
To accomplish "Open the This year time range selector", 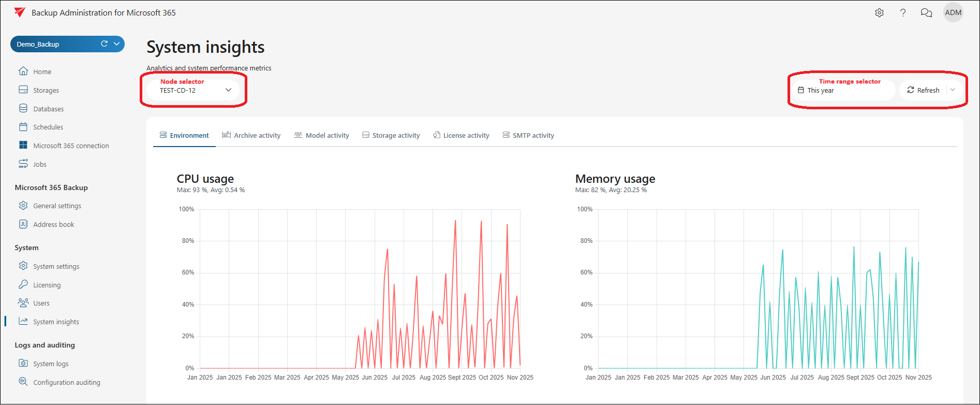I will click(x=843, y=90).
